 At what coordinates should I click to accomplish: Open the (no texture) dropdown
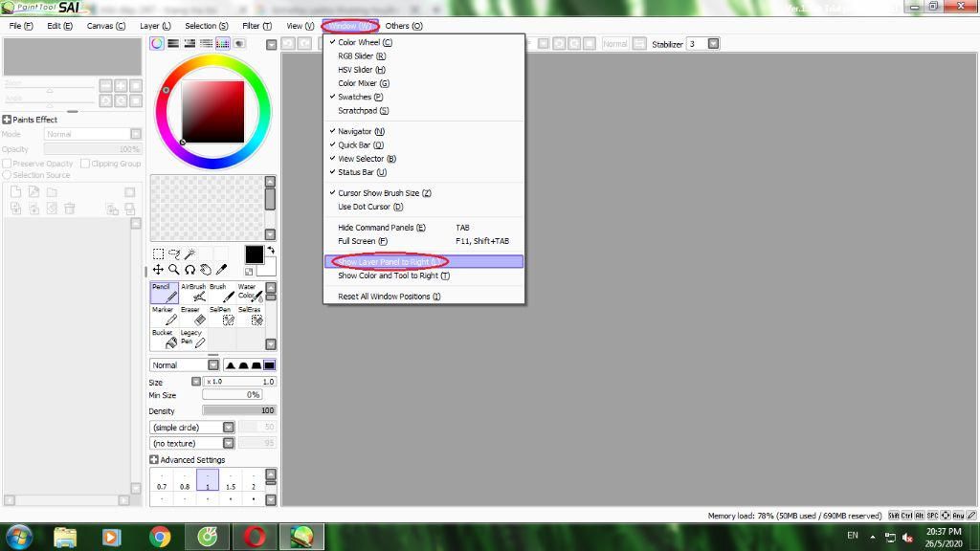coord(228,443)
